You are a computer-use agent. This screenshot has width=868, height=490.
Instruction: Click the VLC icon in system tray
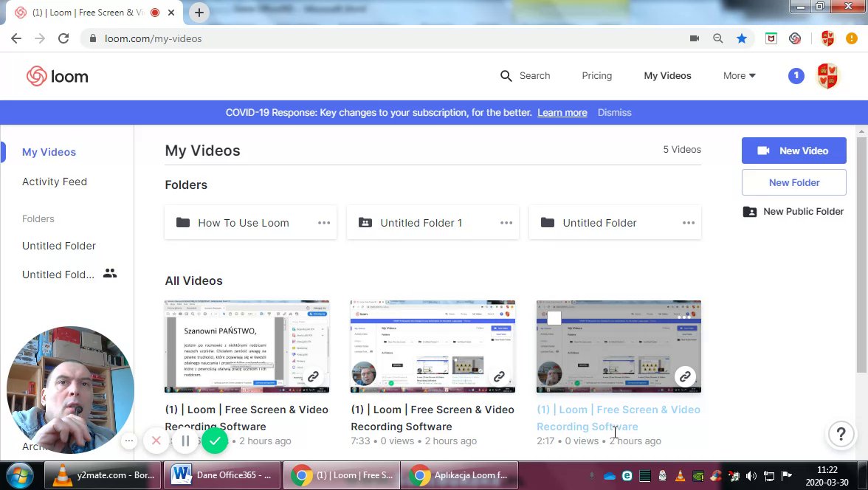coord(681,475)
